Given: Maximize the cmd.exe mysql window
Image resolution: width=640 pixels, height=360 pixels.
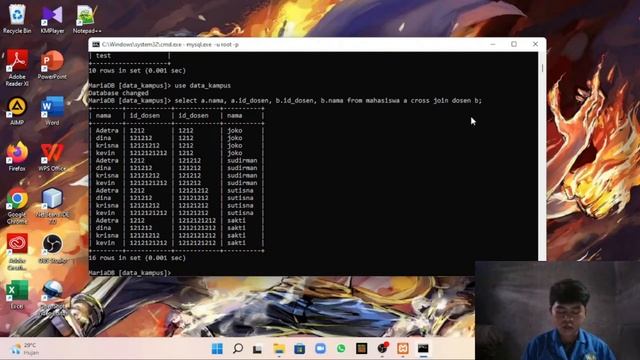Looking at the screenshot, I should point(514,44).
